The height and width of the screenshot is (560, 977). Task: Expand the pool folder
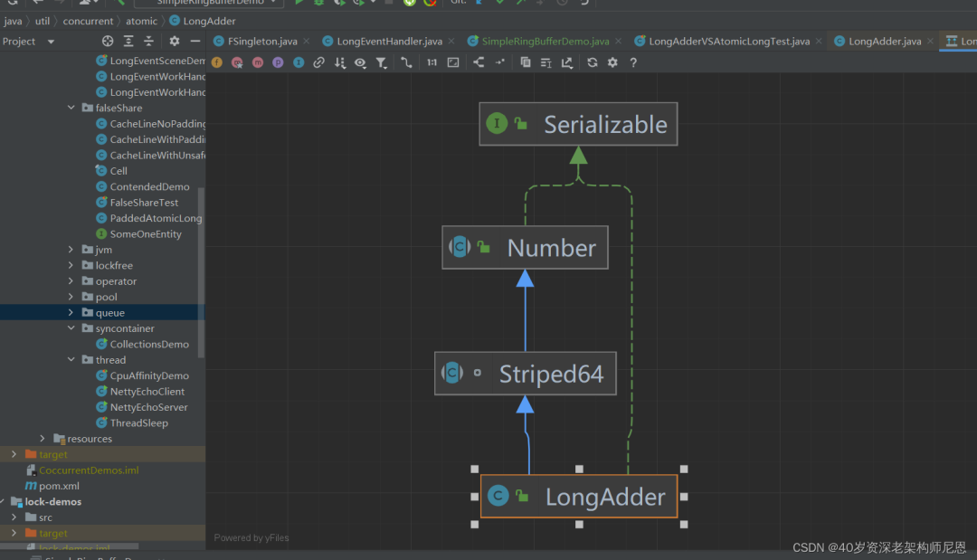tap(71, 297)
